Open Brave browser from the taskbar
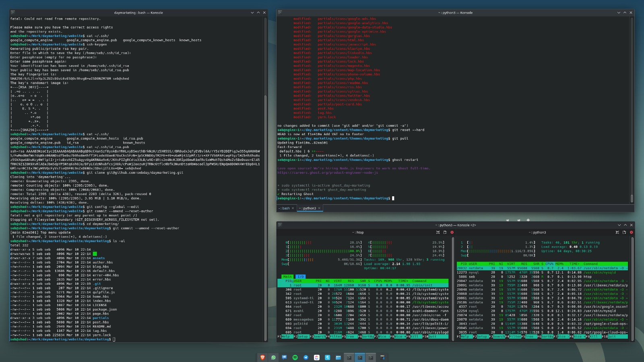Screen dimensions: 644x362 (263, 357)
